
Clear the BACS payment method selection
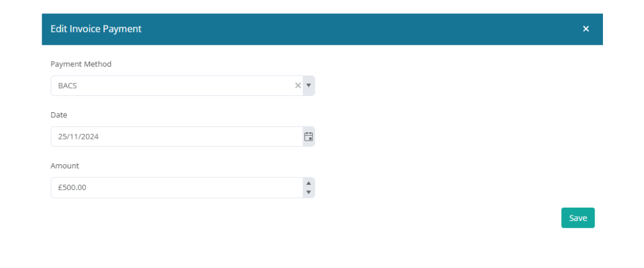298,85
